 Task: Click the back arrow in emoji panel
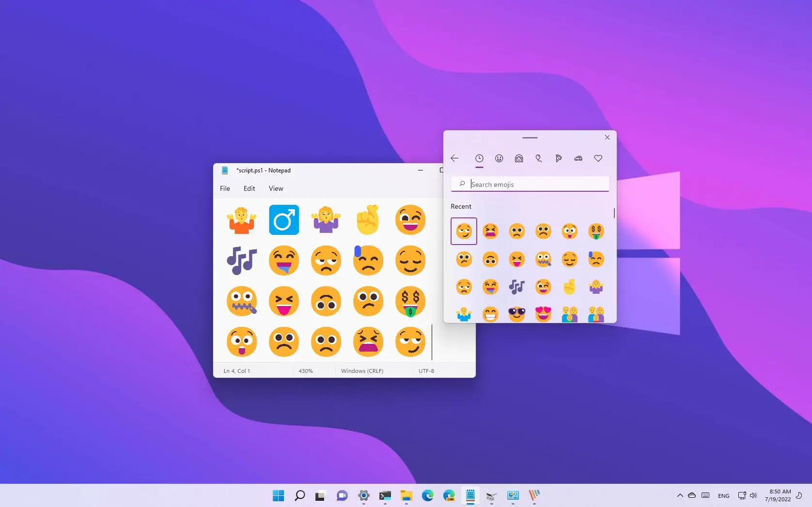pos(454,158)
